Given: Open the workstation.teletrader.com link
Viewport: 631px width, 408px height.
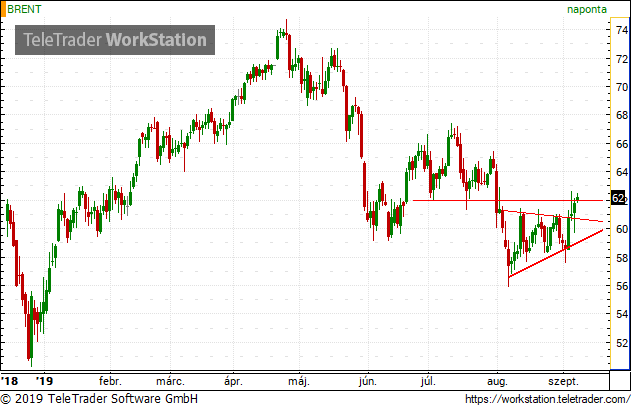Looking at the screenshot, I should coord(547,399).
